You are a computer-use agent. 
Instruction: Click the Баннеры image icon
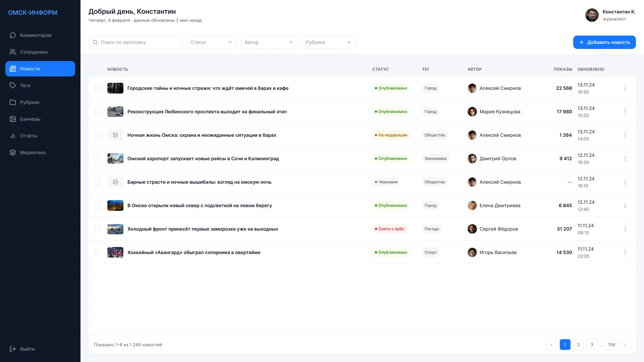(x=13, y=119)
